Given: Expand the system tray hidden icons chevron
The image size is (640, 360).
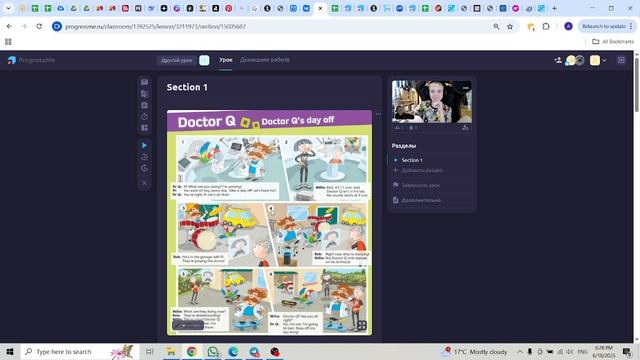Looking at the screenshot, I should (520, 351).
